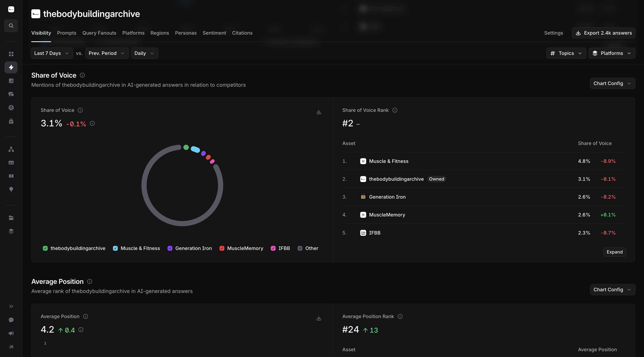This screenshot has height=357, width=644.
Task: Switch to the Regions tab
Action: pyautogui.click(x=160, y=33)
